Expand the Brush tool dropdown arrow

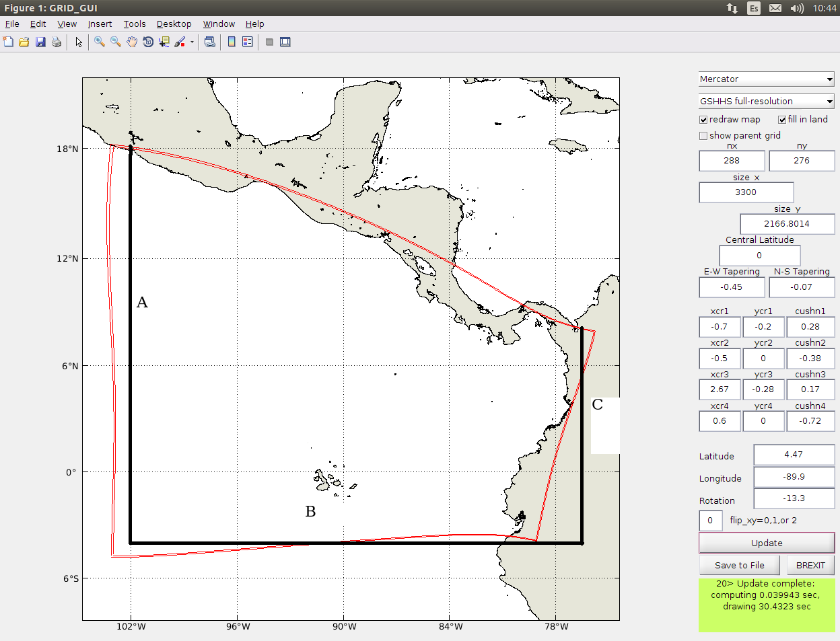pos(192,42)
